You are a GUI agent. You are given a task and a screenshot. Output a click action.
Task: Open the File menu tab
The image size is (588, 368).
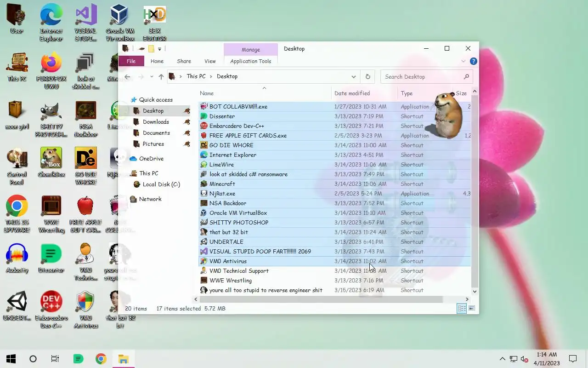131,61
